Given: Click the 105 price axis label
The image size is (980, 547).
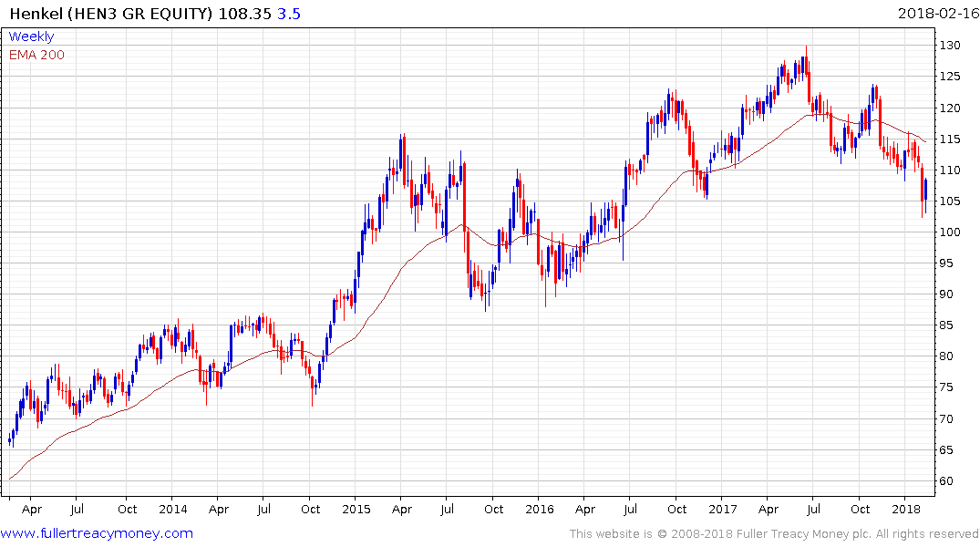Looking at the screenshot, I should 950,201.
